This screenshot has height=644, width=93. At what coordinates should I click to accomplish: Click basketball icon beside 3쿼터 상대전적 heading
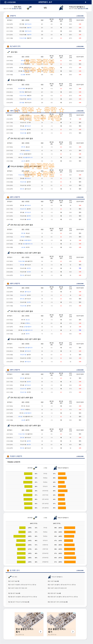(x=8, y=284)
